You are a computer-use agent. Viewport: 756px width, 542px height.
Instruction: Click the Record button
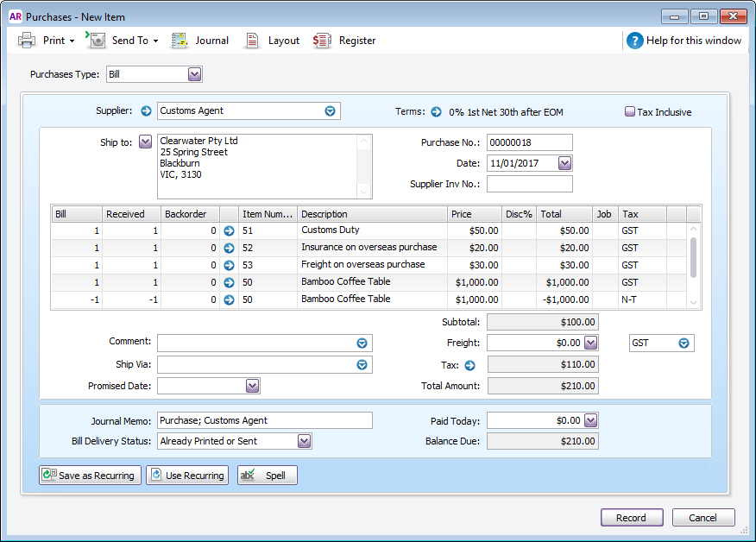(x=632, y=518)
